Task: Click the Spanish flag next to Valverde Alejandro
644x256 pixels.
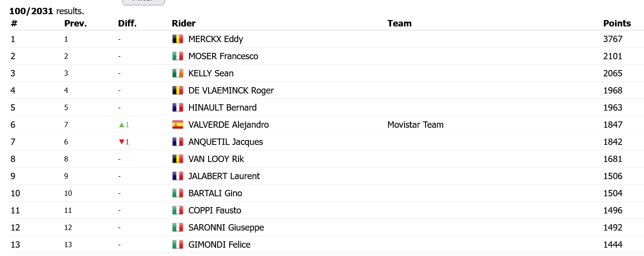Action: (177, 125)
